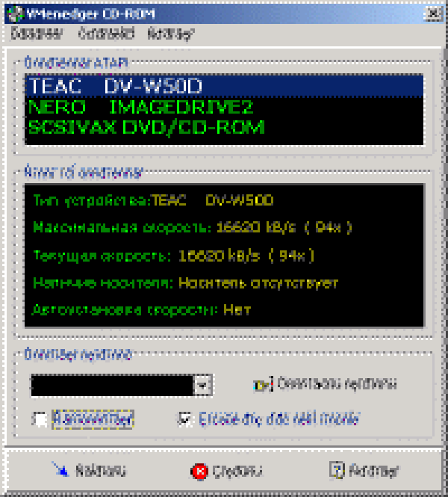
Task: Click the question mark help button
Action: pyautogui.click(x=364, y=470)
